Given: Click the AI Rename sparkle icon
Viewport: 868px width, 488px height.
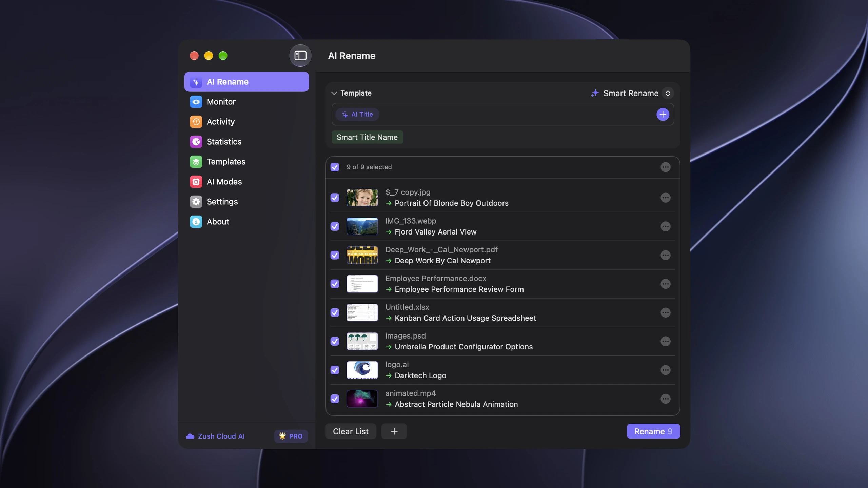Looking at the screenshot, I should (x=196, y=82).
